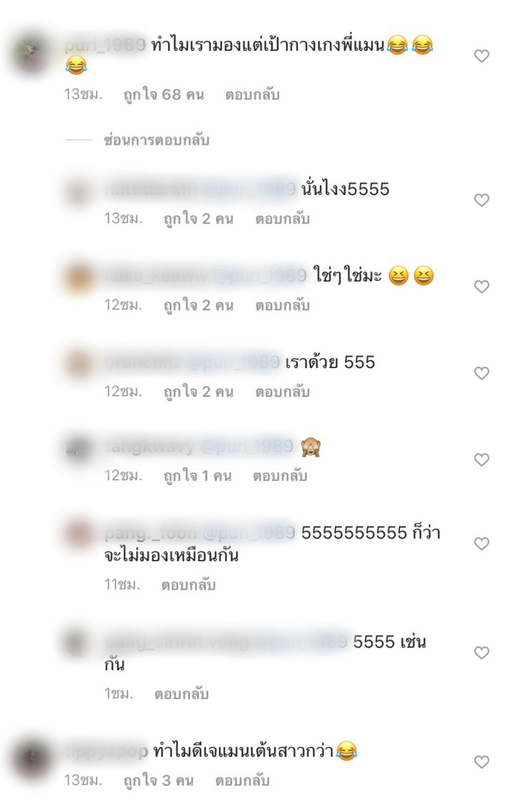The width and height of the screenshot is (515, 812).
Task: Reply to the 1ชม. comment เช่นกัน
Action: click(181, 694)
